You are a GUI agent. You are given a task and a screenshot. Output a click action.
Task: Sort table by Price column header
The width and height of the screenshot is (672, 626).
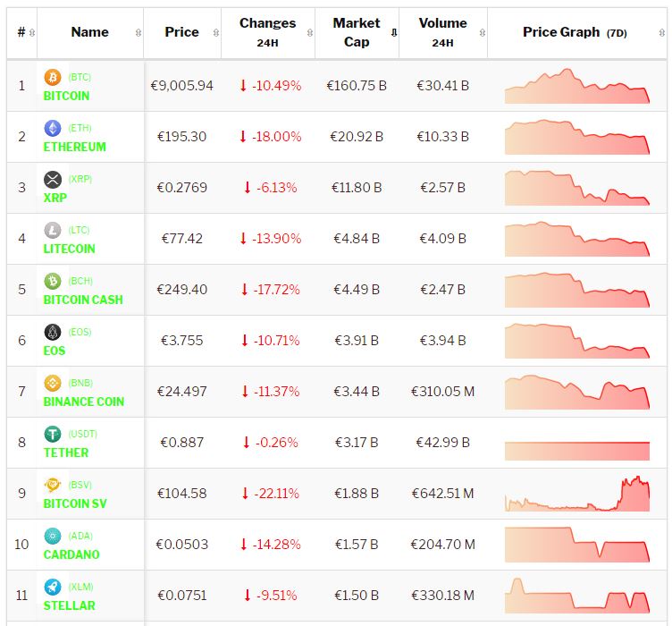click(x=182, y=32)
